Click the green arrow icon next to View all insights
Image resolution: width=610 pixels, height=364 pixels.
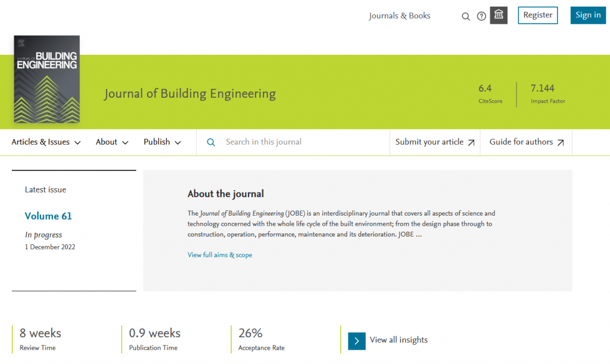point(356,341)
